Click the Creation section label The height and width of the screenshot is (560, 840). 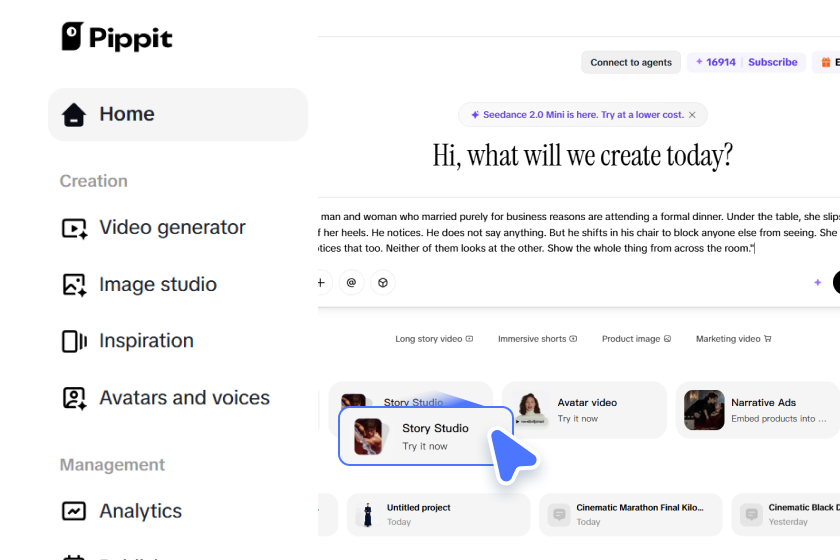coord(94,181)
